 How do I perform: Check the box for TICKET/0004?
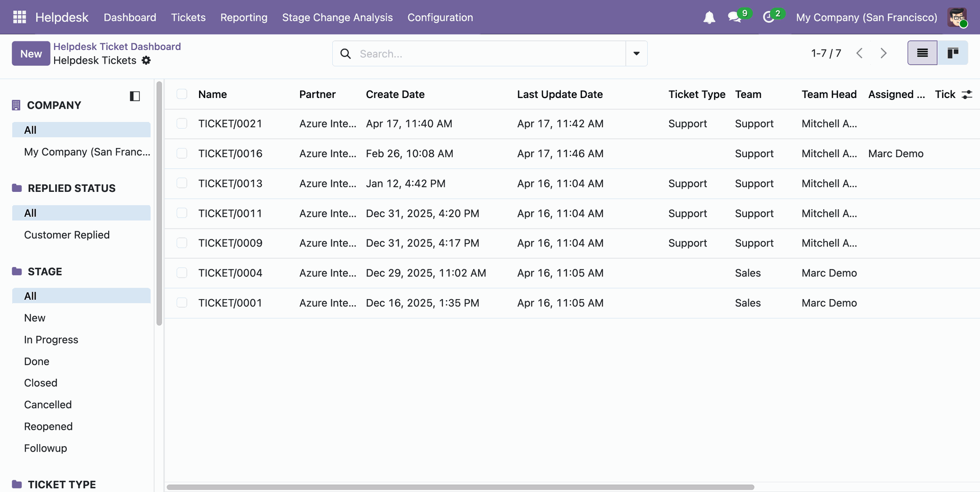coord(182,273)
